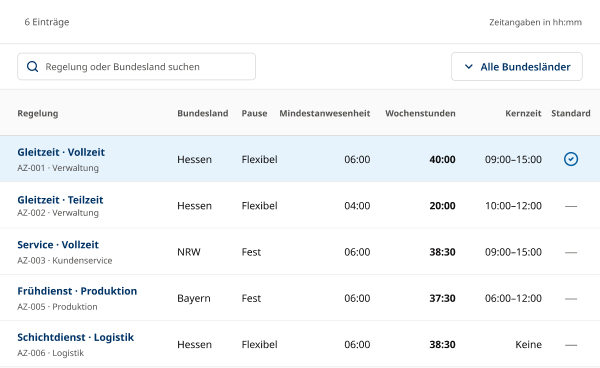Open the Gleitzeit · Vollzeit regulation
This screenshot has height=368, width=600.
pyautogui.click(x=61, y=152)
